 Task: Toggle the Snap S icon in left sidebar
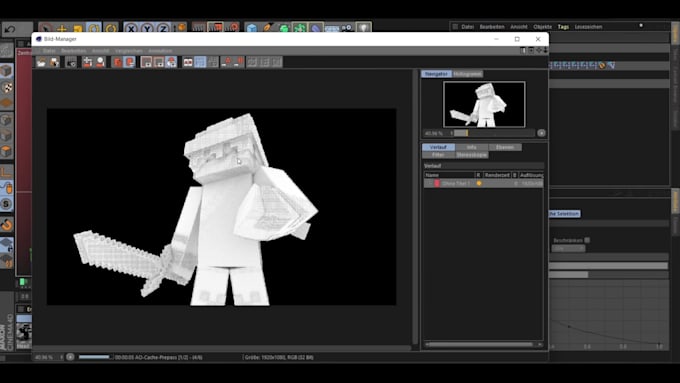7,204
